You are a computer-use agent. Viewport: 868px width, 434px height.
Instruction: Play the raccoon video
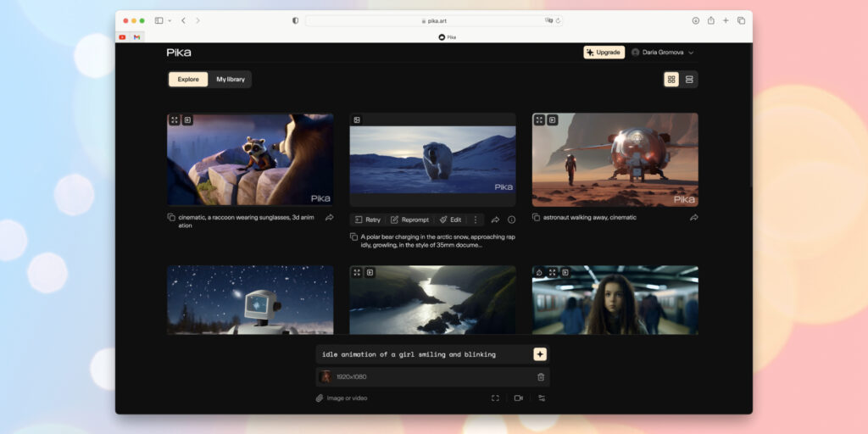(x=187, y=120)
